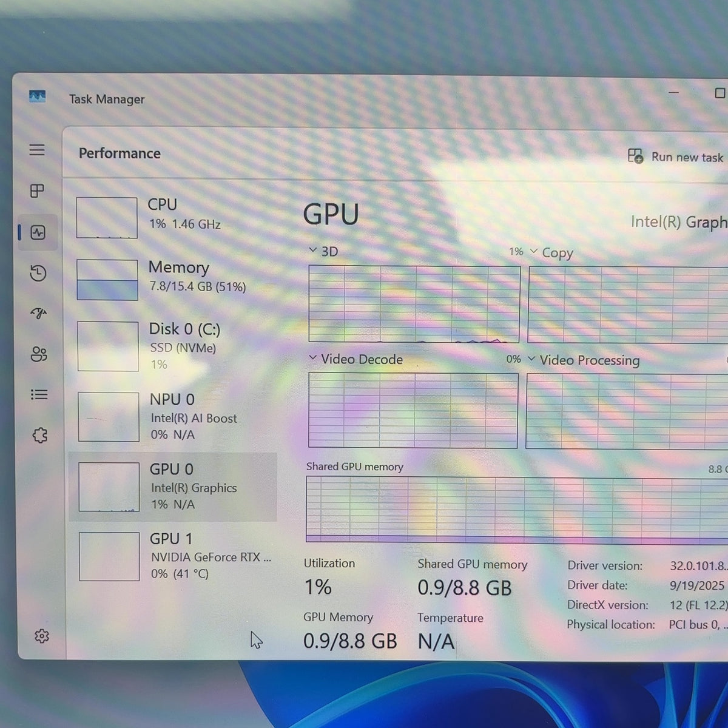This screenshot has height=728, width=728.
Task: Open the App history page icon
Action: pyautogui.click(x=38, y=273)
